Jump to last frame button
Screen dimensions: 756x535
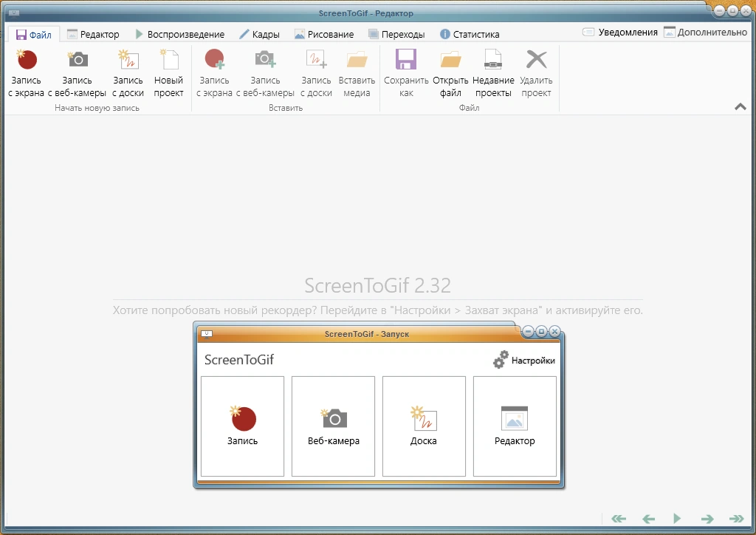tap(737, 519)
